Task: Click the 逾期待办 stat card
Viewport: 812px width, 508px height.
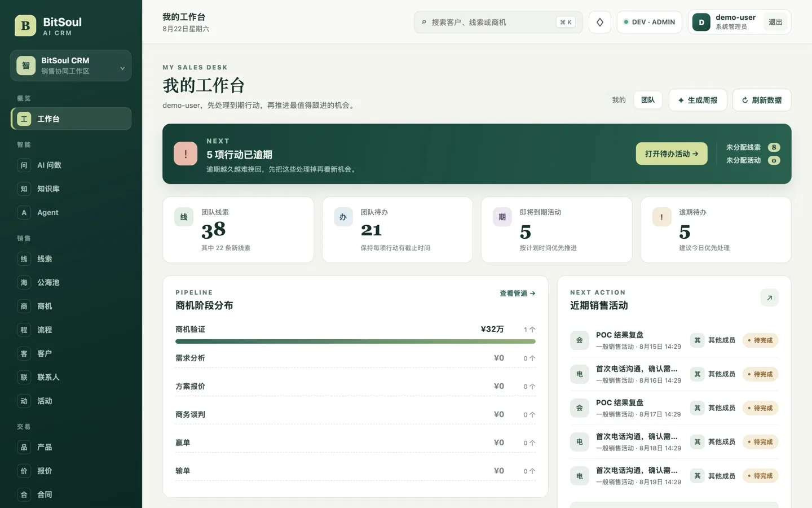Action: point(716,230)
